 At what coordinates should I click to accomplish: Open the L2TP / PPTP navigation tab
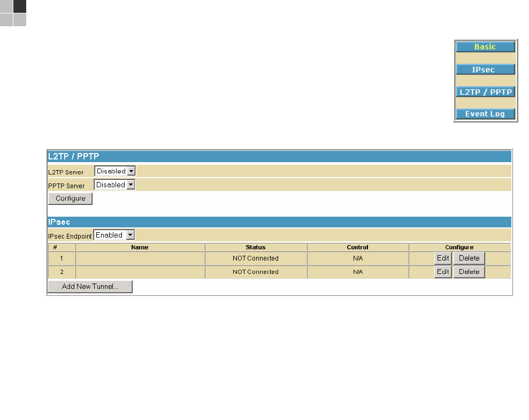point(485,92)
